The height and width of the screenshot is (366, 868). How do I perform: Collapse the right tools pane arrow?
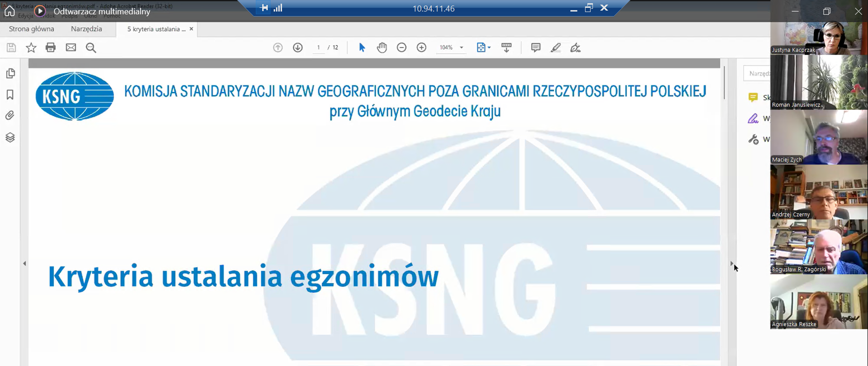pos(731,263)
